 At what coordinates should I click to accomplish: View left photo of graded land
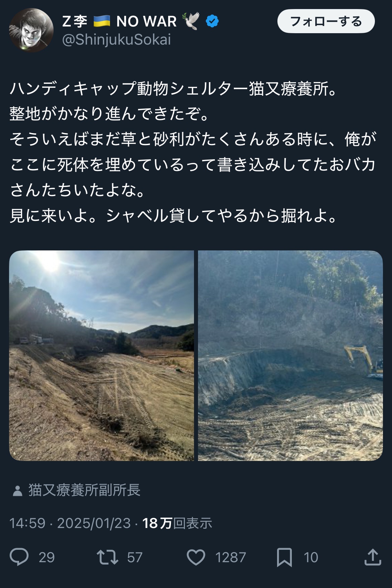102,355
